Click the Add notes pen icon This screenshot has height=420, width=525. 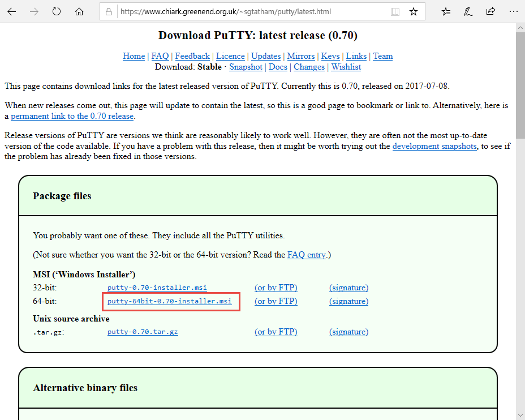(468, 12)
